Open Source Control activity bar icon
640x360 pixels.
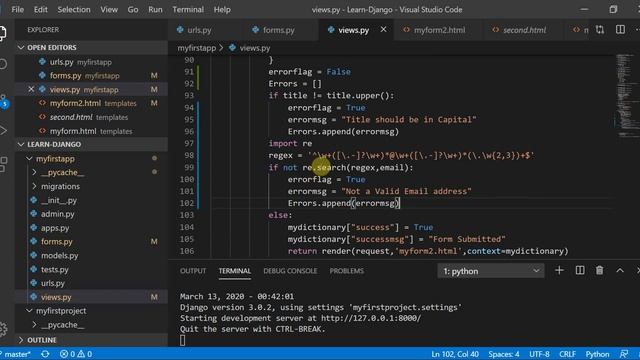tap(3, 101)
